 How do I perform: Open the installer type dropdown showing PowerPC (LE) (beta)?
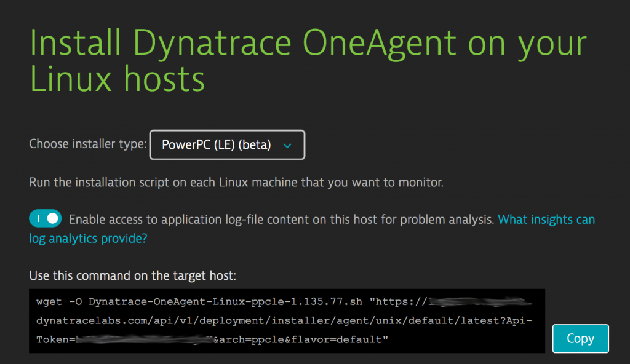tap(227, 144)
